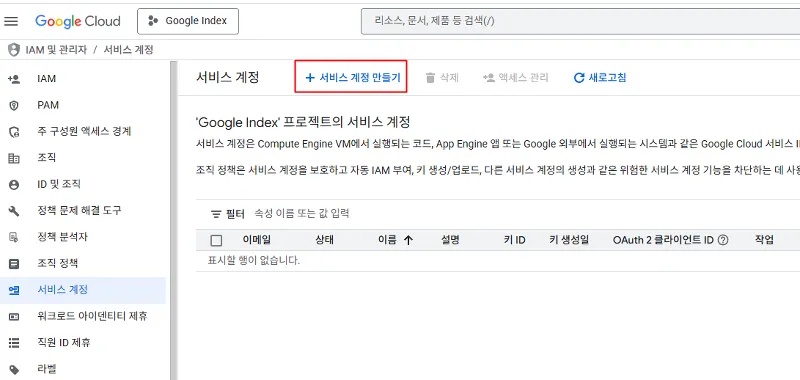800x380 pixels.
Task: Open ID 및 조직 sidebar item
Action: 59,184
